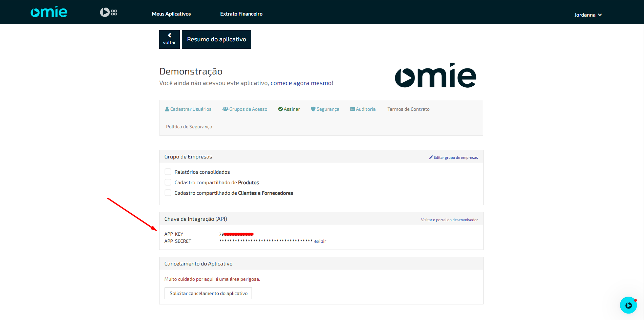644x320 pixels.
Task: Go to Cadastrar Usuários
Action: tap(191, 109)
